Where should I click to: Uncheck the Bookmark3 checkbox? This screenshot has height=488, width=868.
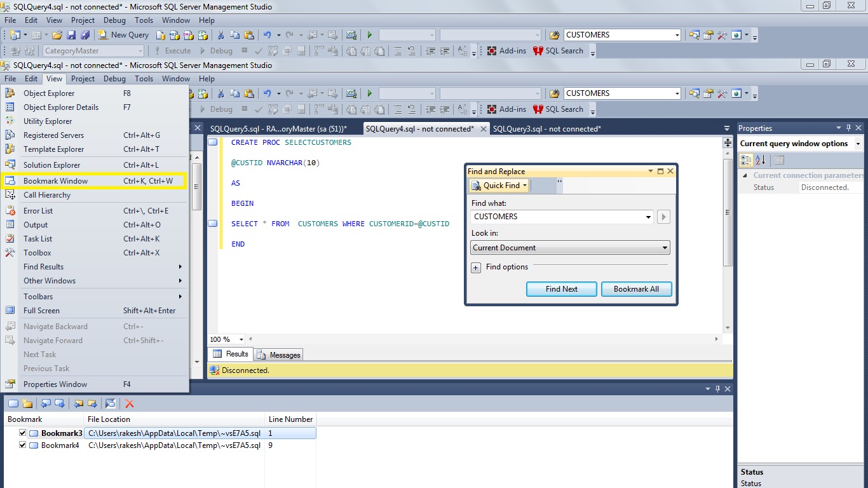pyautogui.click(x=21, y=433)
